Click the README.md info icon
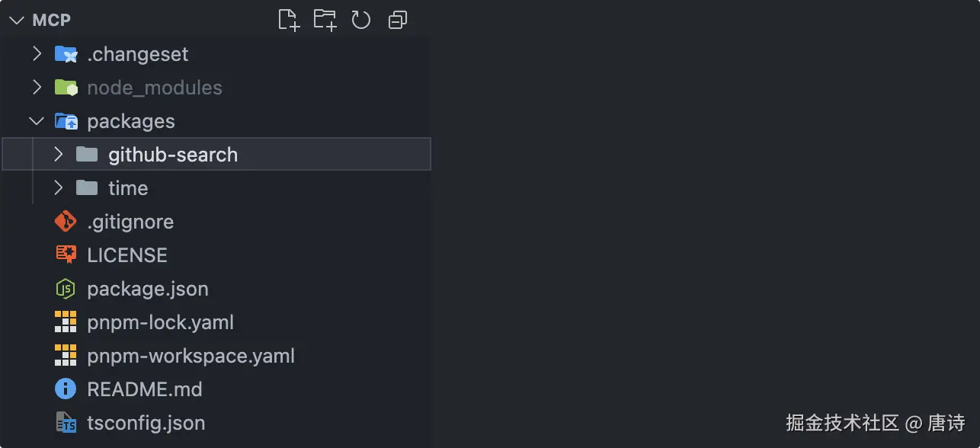This screenshot has width=980, height=448. [66, 389]
